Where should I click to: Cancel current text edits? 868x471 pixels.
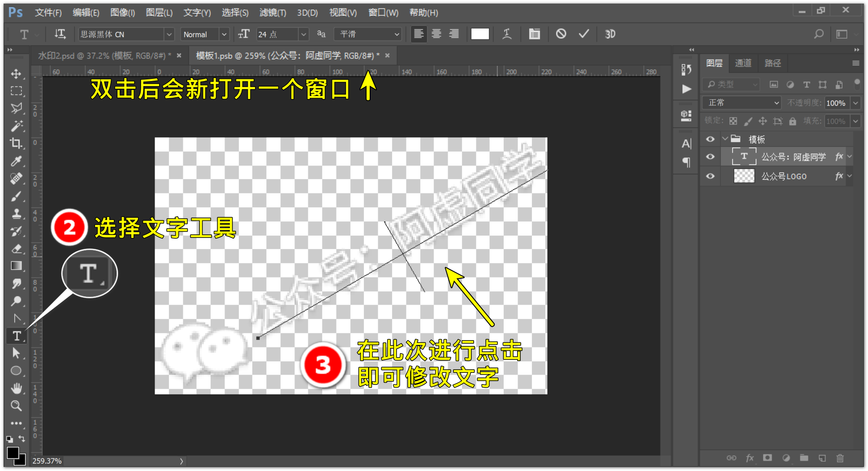pos(561,34)
